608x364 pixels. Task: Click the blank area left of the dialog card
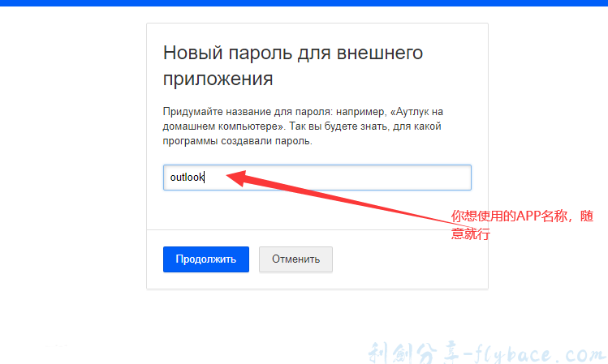click(73, 162)
